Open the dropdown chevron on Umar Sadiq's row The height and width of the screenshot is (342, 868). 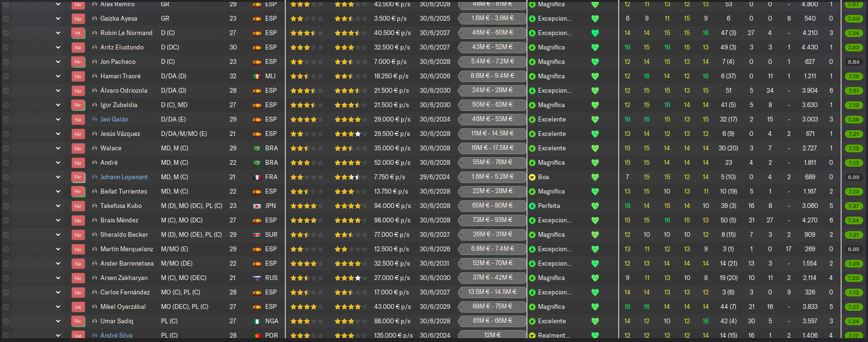58,321
